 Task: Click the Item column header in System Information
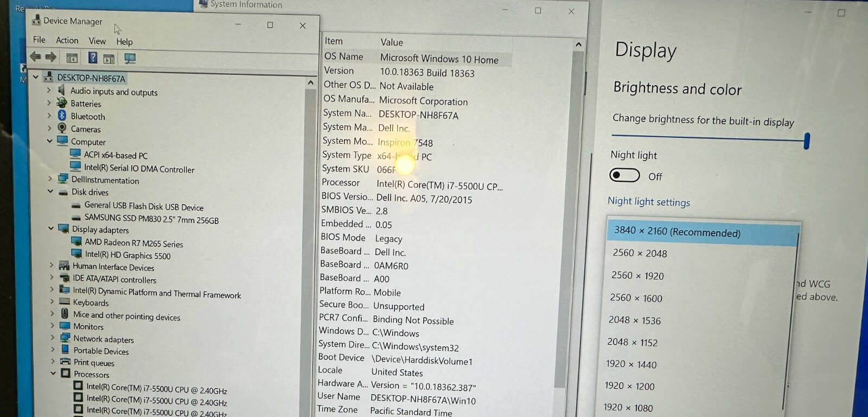click(334, 41)
